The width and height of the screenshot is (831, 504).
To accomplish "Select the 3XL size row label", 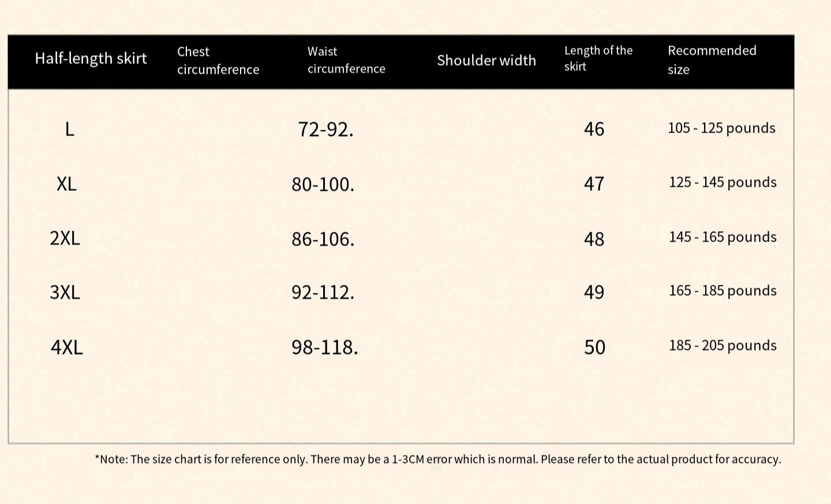I will tap(65, 292).
